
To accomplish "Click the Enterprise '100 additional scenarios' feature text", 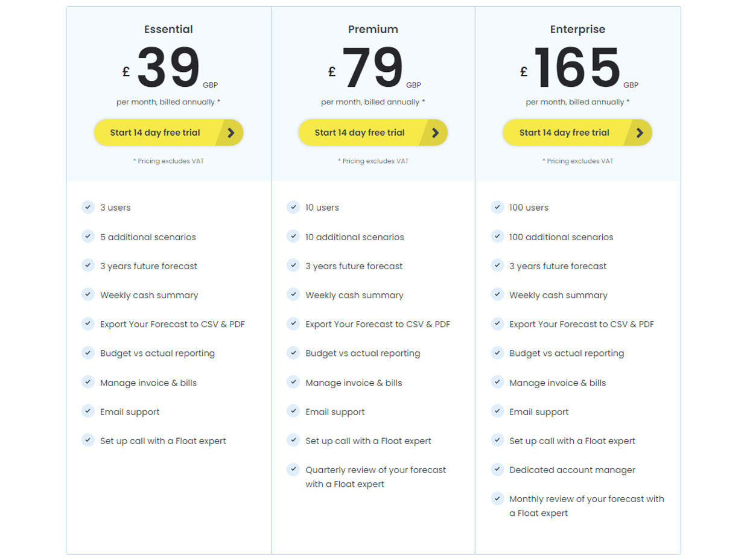I will [x=561, y=237].
